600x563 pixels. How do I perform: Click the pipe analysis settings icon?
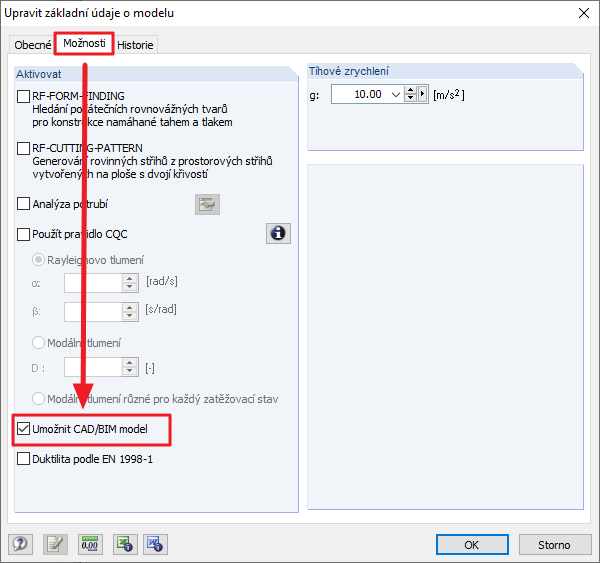[207, 204]
